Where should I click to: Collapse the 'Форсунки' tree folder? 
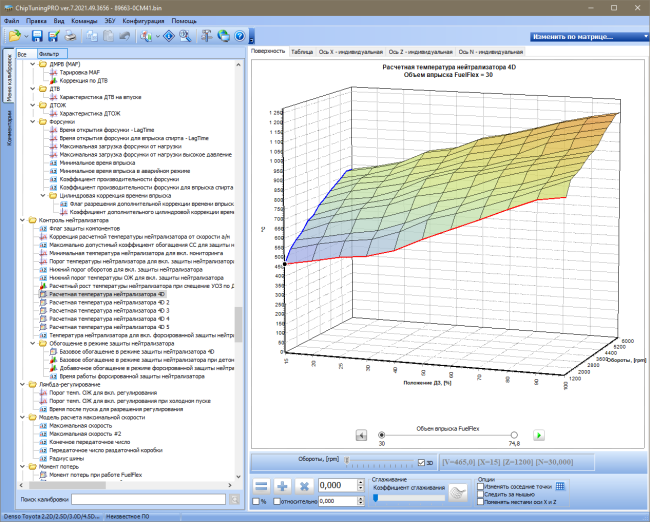pyautogui.click(x=33, y=122)
